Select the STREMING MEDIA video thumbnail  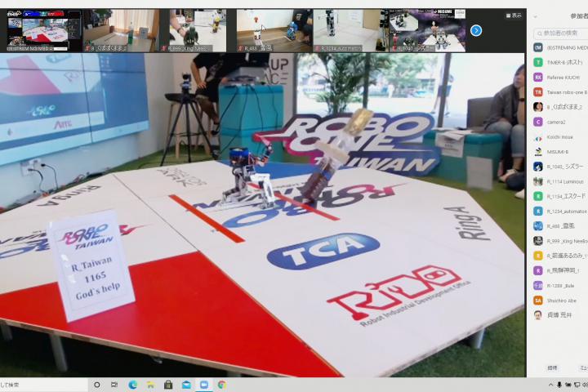[x=44, y=31]
